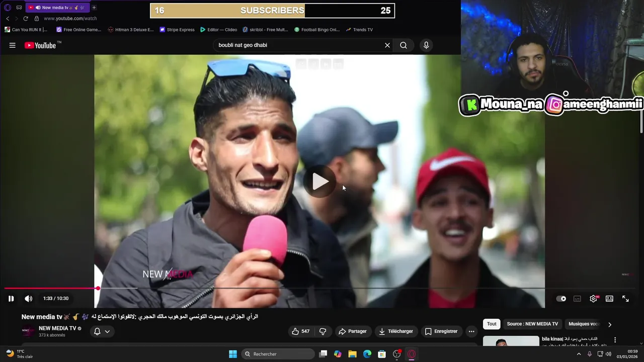
Task: Exit full-width player with expand icon
Action: click(625, 299)
